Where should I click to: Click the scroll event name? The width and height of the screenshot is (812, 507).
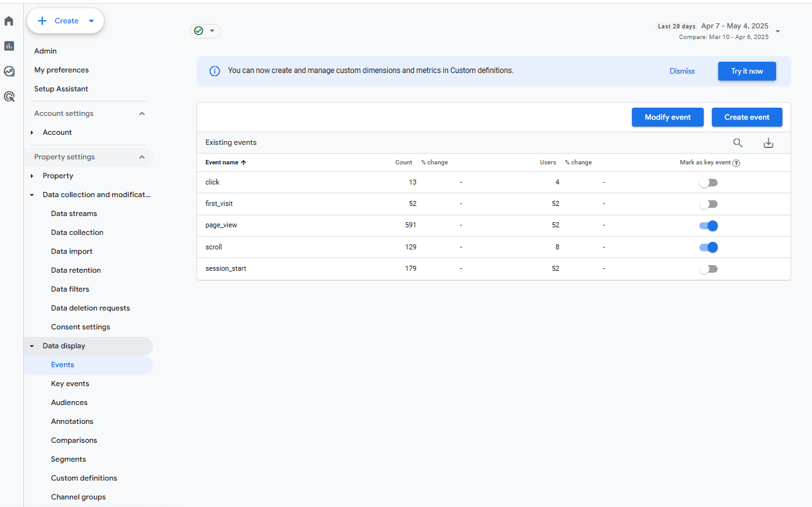[213, 247]
